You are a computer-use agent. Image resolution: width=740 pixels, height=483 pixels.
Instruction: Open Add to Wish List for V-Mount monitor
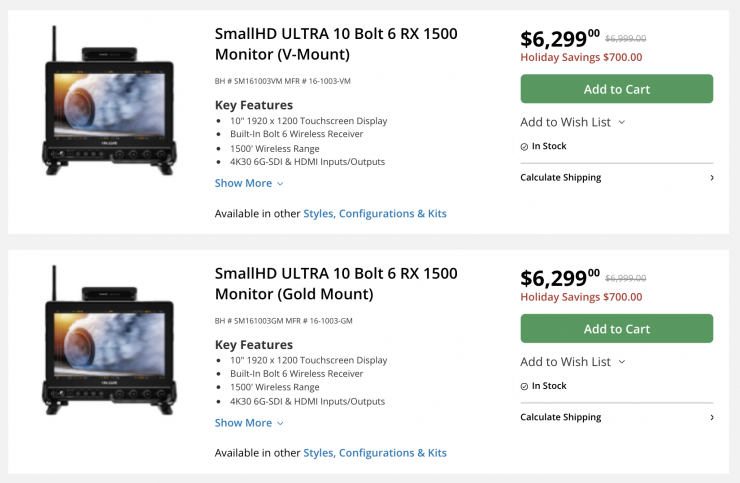[566, 122]
